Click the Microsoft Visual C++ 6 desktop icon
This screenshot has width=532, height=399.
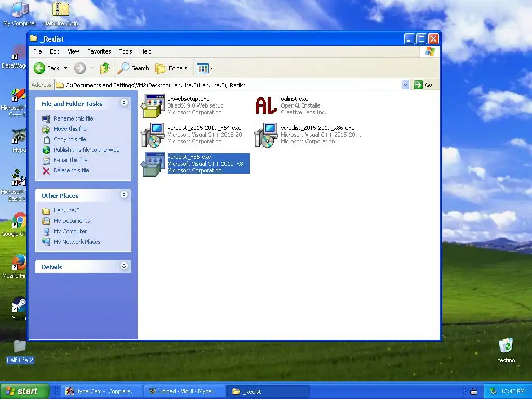(x=19, y=95)
